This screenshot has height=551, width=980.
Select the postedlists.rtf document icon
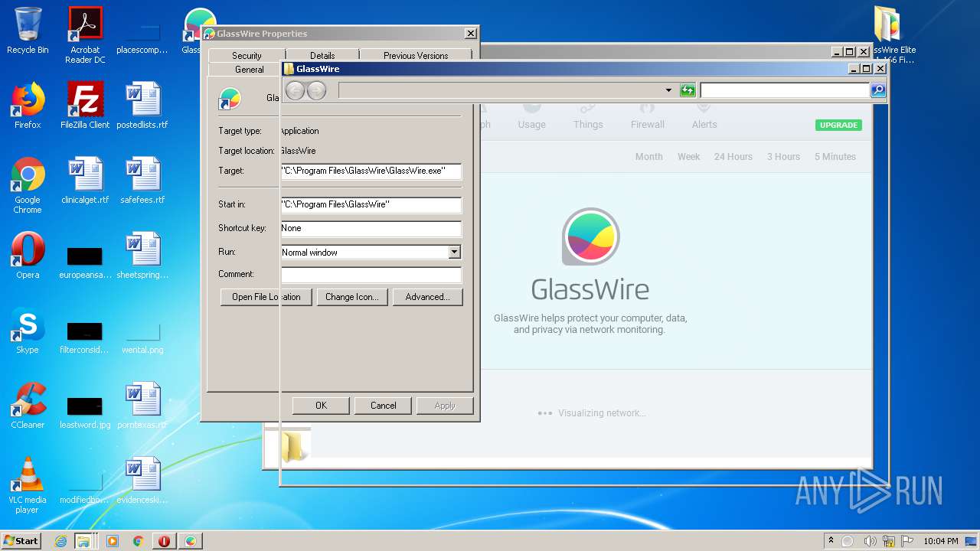click(142, 106)
